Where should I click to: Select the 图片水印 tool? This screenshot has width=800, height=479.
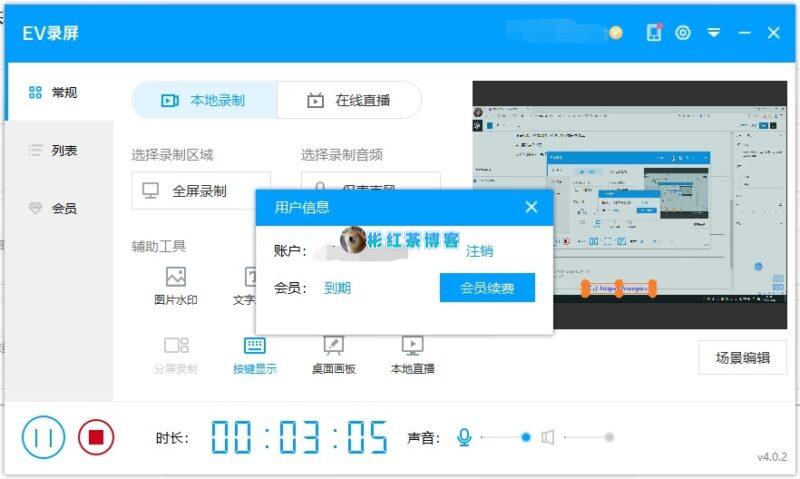(176, 286)
